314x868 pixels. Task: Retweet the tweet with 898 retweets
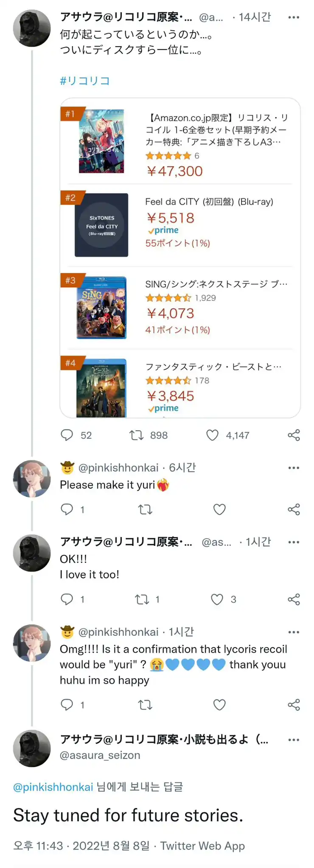point(137,435)
